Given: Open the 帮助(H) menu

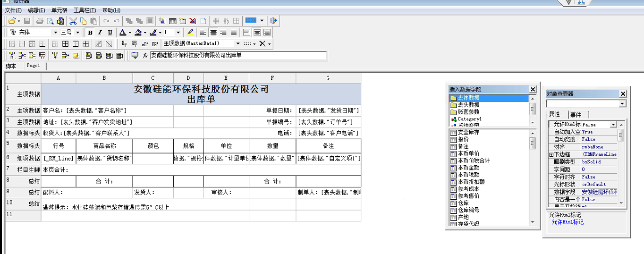Looking at the screenshot, I should pyautogui.click(x=111, y=10).
